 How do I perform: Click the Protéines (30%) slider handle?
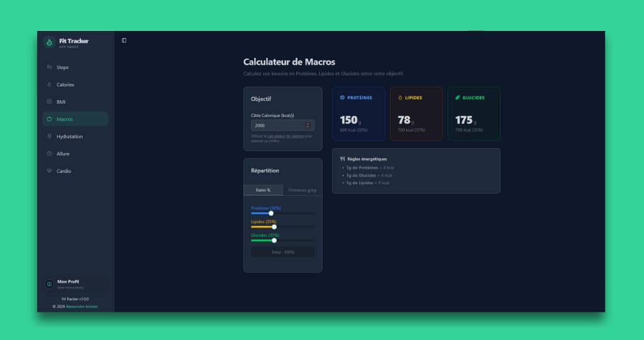point(271,213)
